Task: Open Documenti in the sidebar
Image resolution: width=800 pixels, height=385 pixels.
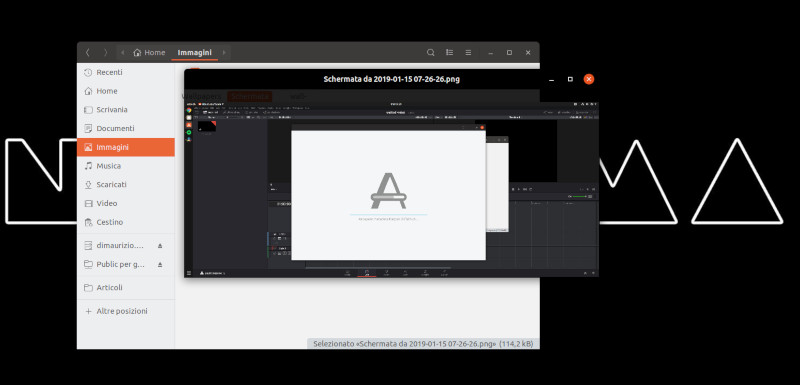Action: 126,129
